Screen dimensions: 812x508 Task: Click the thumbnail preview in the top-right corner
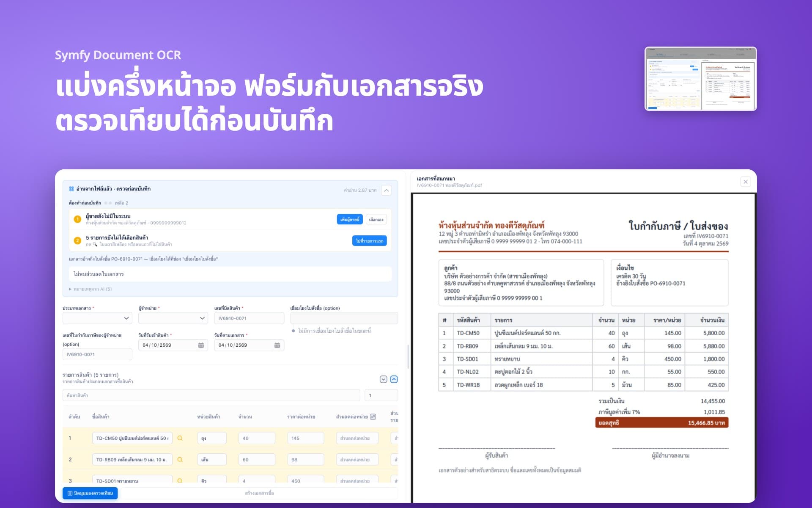pos(701,79)
